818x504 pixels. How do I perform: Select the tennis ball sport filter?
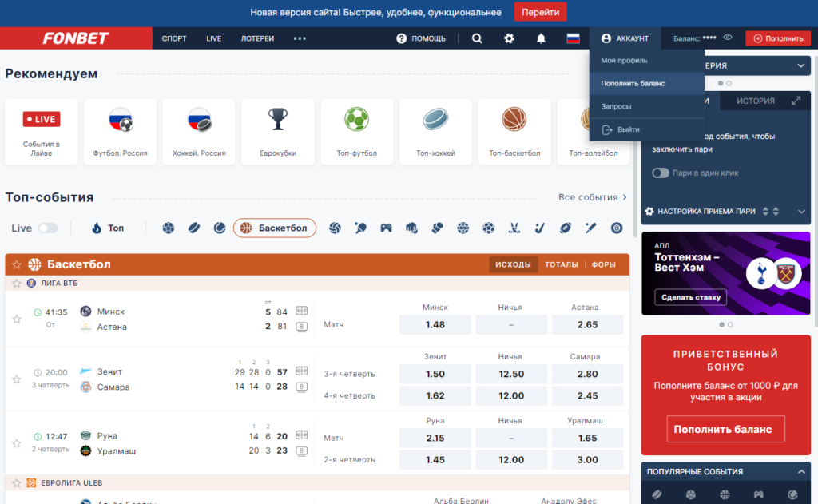220,228
